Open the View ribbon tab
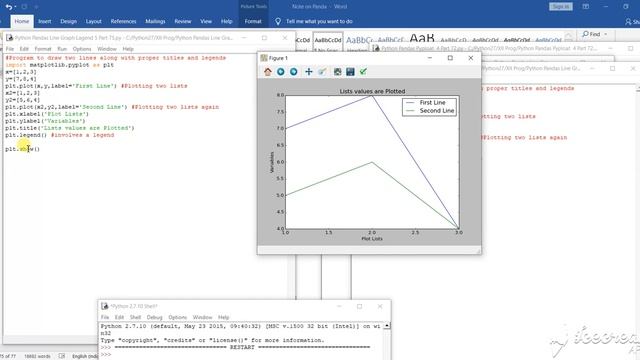640x360 pixels. tap(206, 21)
